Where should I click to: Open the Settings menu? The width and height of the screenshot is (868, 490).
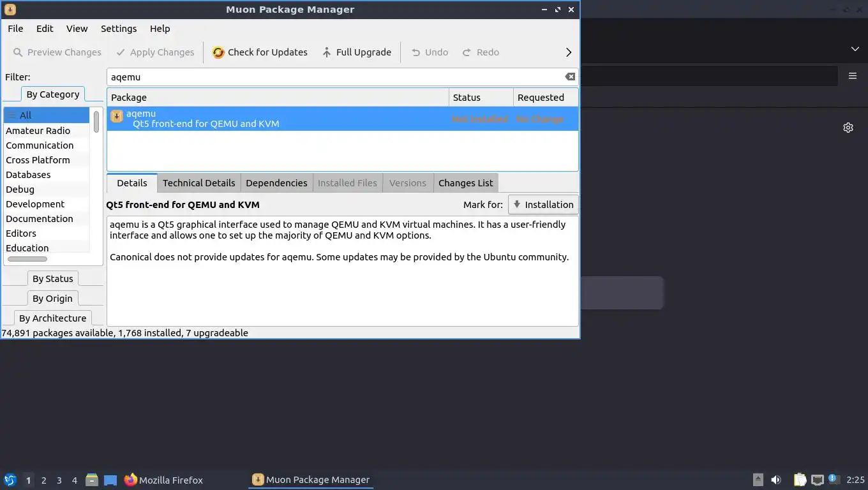119,29
